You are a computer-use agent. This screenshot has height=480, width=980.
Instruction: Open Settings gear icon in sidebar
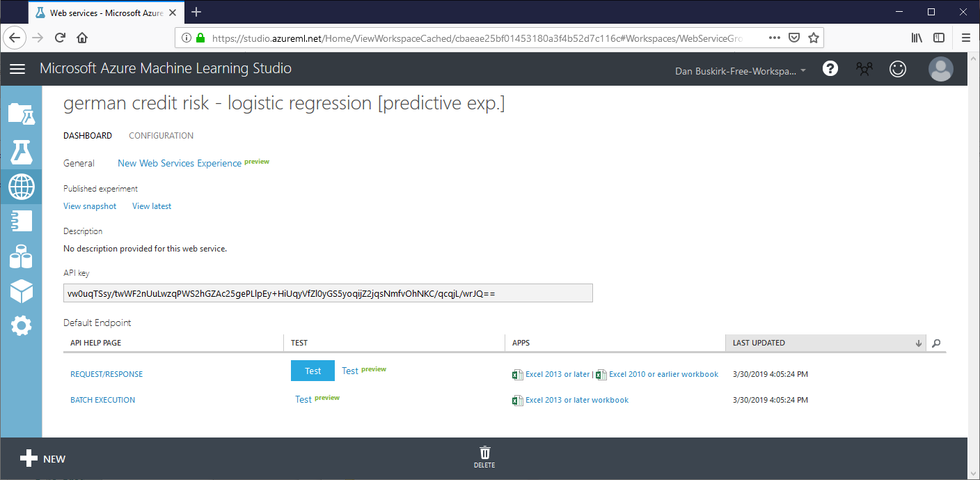click(21, 325)
